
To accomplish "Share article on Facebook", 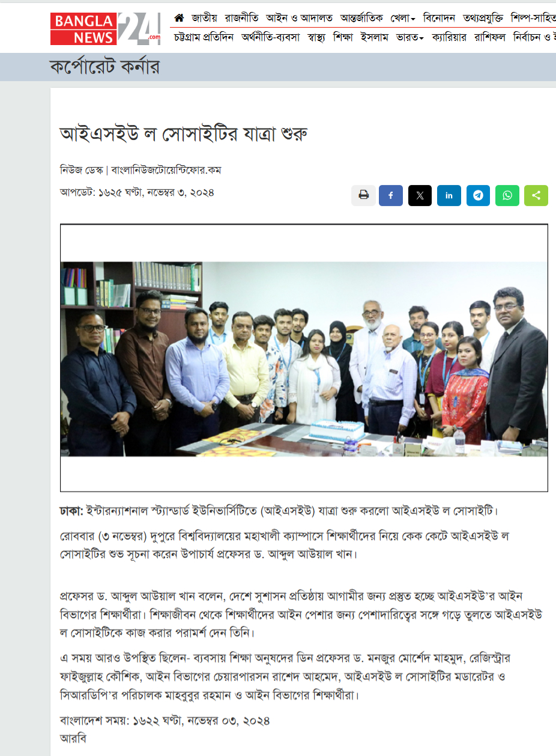I will tap(391, 195).
